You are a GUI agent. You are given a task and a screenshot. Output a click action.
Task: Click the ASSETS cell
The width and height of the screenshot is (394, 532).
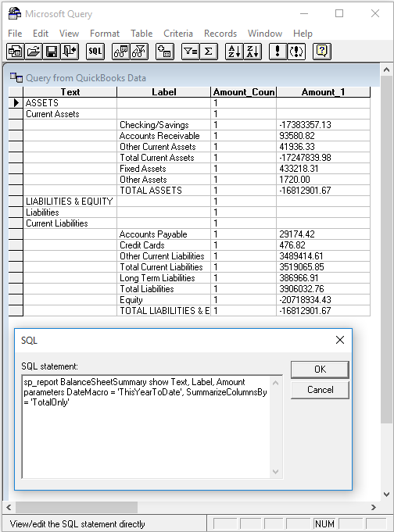click(x=70, y=103)
